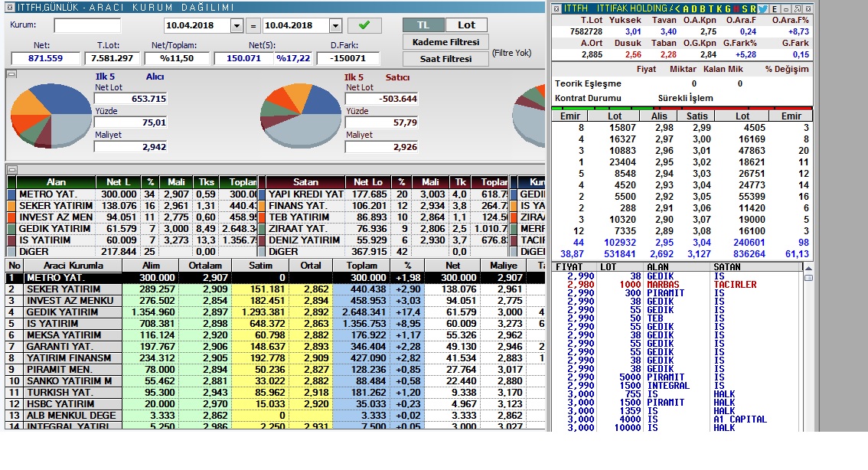The image size is (868, 470).
Task: Click the 'S' icon in ITTFH title bar
Action: tap(745, 9)
